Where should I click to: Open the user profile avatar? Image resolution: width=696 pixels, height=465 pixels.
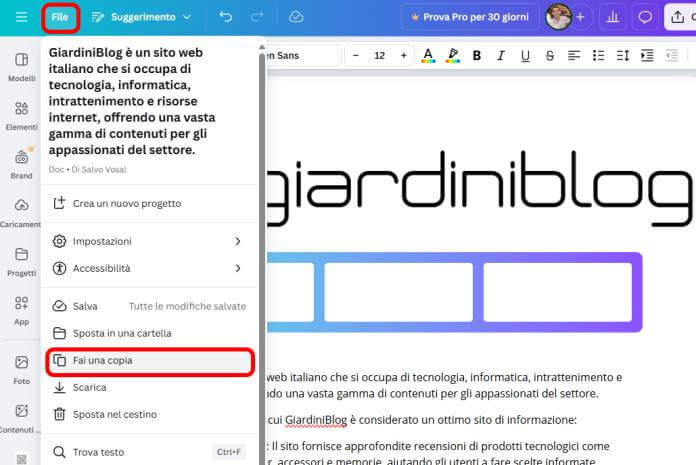(x=558, y=17)
